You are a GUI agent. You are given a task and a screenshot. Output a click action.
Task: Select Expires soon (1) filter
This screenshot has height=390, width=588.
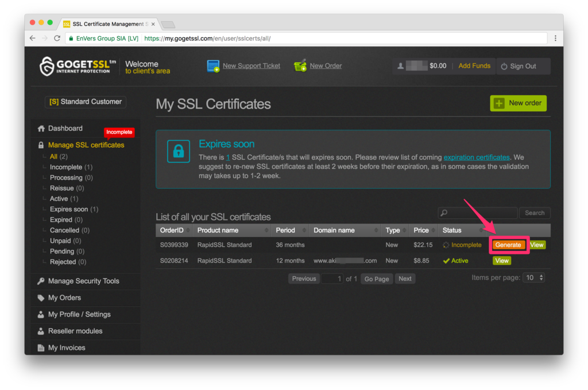coord(74,209)
